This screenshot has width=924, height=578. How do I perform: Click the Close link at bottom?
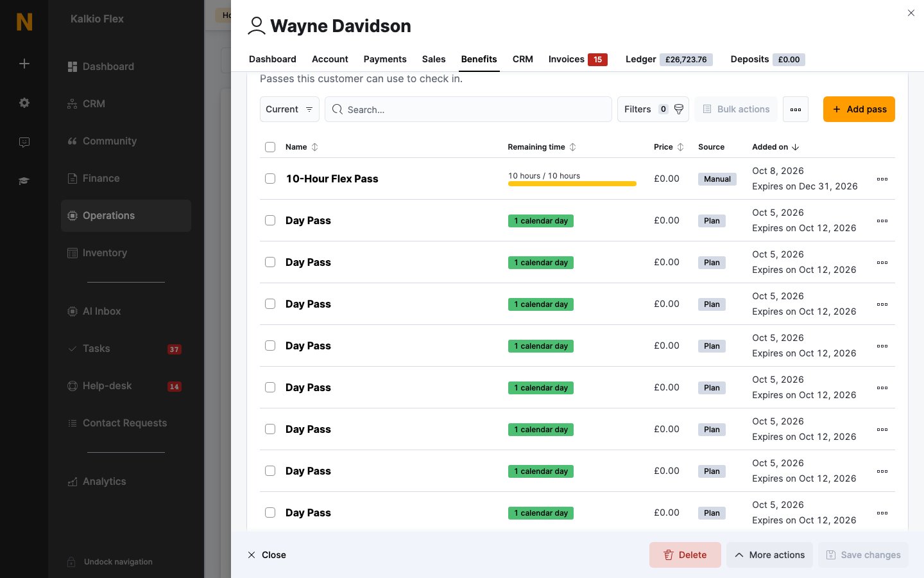267,555
